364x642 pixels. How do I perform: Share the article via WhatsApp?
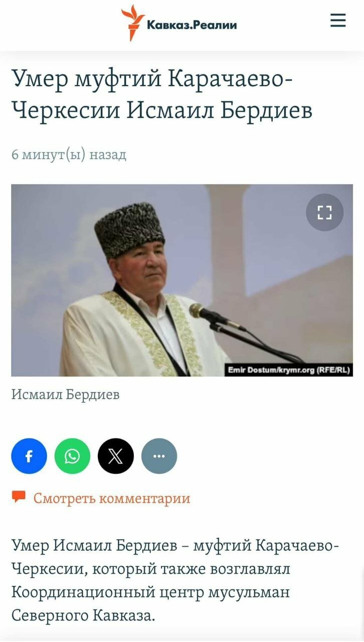click(72, 456)
